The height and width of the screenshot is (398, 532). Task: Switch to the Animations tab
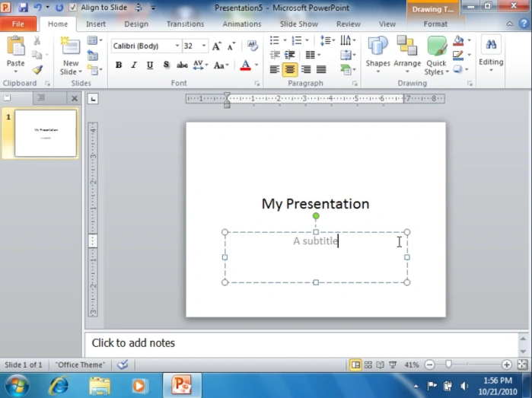[x=241, y=24]
